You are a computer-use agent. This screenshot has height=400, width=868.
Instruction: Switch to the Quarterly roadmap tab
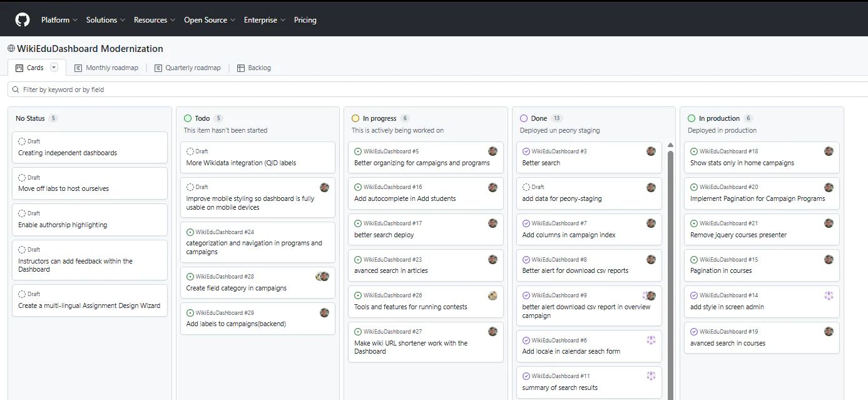click(x=188, y=68)
